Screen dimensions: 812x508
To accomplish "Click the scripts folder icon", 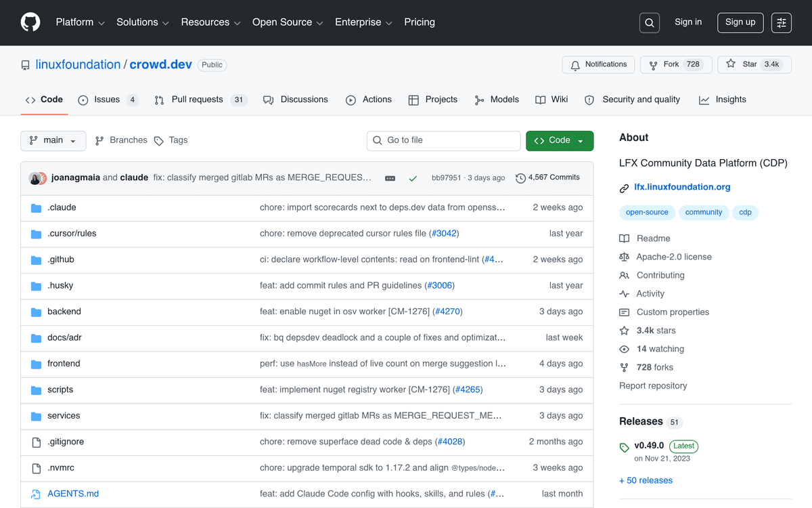I will (x=37, y=390).
